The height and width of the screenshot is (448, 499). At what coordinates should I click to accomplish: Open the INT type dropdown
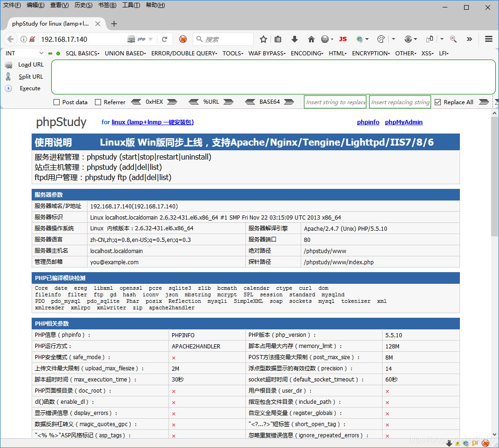point(24,53)
